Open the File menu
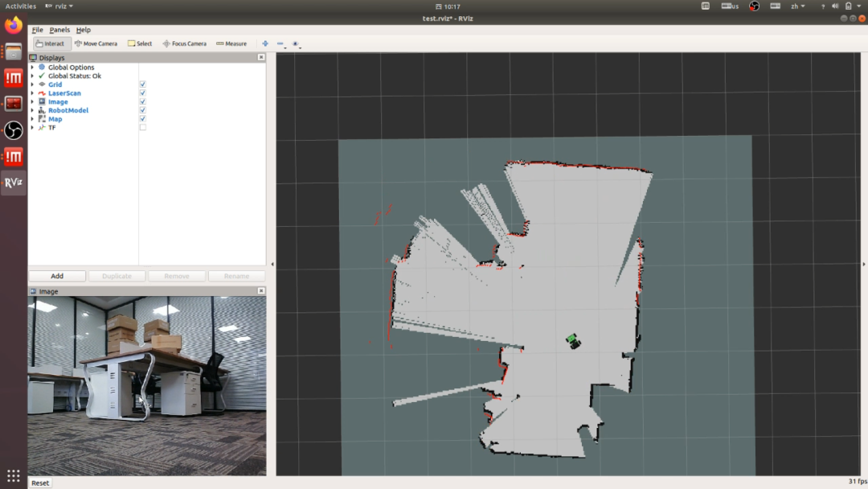Viewport: 868px width, 489px height. point(37,30)
